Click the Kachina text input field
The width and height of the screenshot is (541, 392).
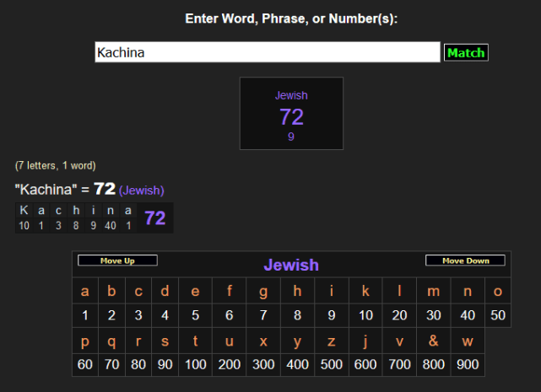coord(267,52)
